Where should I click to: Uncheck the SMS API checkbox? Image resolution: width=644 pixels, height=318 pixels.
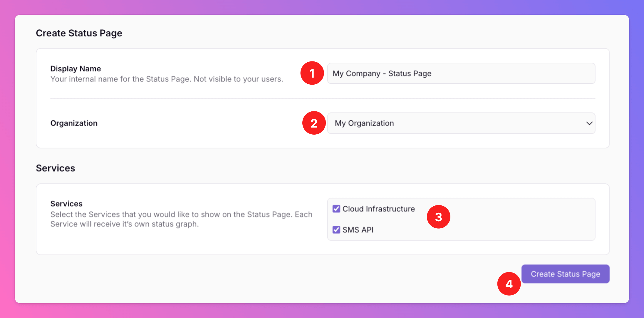click(336, 230)
